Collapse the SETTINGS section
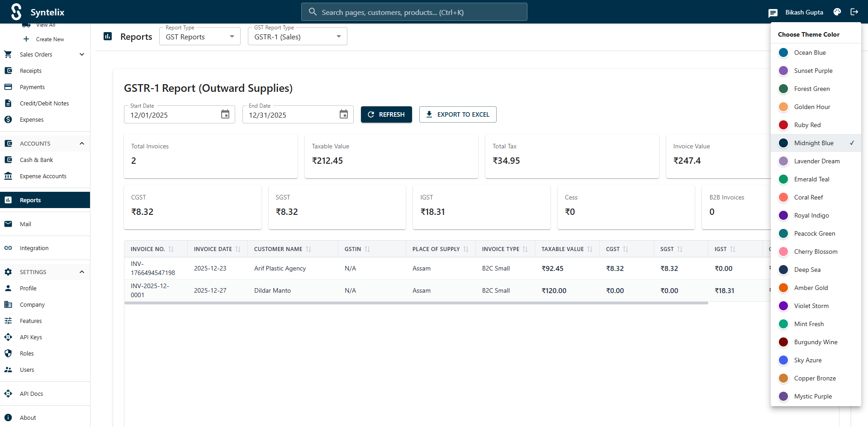Viewport: 868px width, 427px height. (x=82, y=272)
